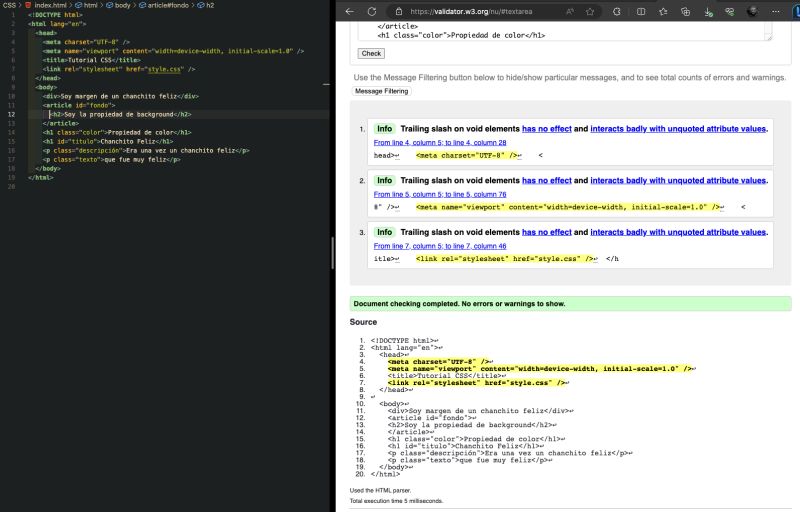800x512 pixels.
Task: Open 'has no effect' link in message 1
Action: tap(546, 129)
